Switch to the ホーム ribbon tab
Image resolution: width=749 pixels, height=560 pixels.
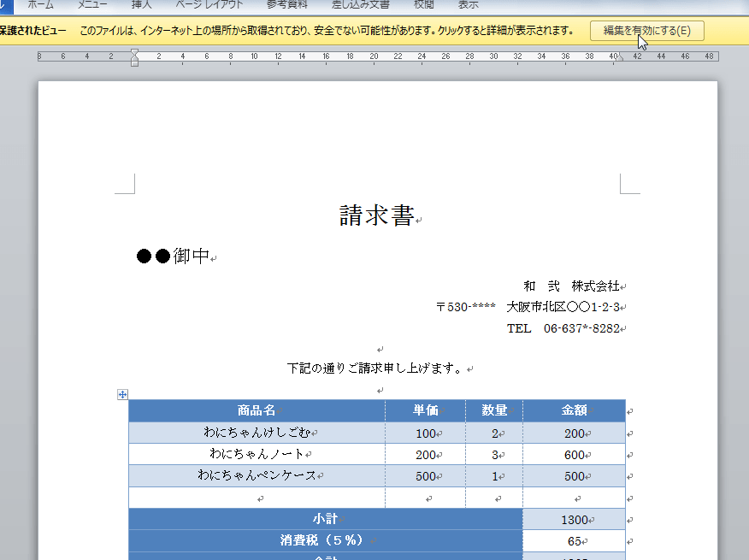click(40, 4)
